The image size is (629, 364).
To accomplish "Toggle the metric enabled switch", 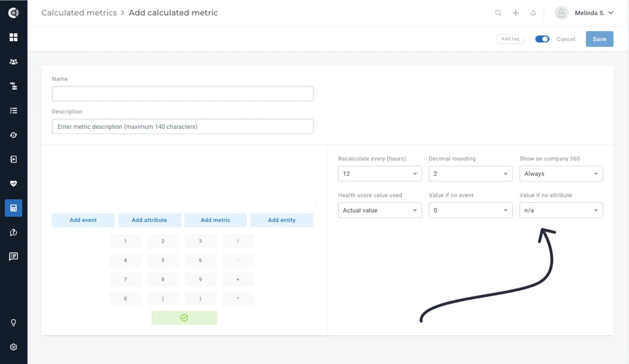I will click(x=542, y=39).
